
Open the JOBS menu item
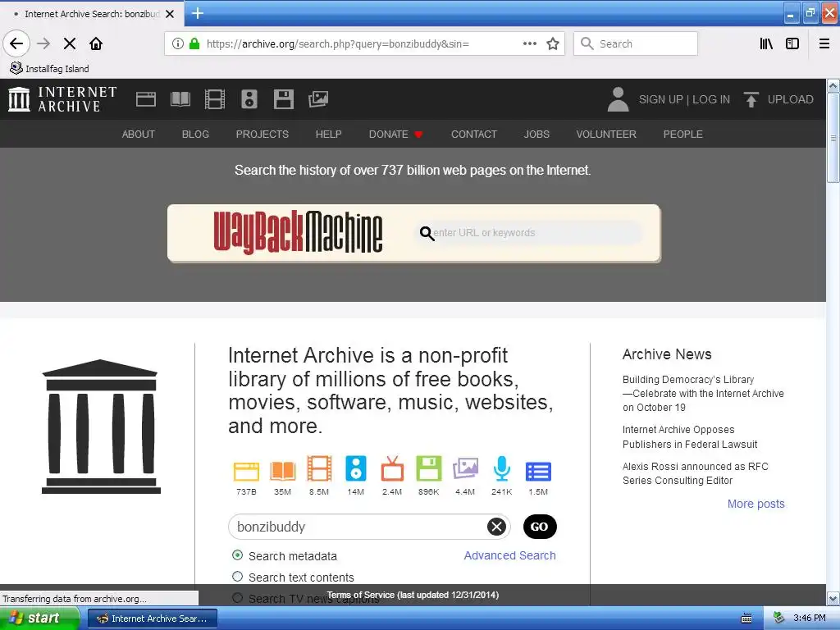point(536,134)
